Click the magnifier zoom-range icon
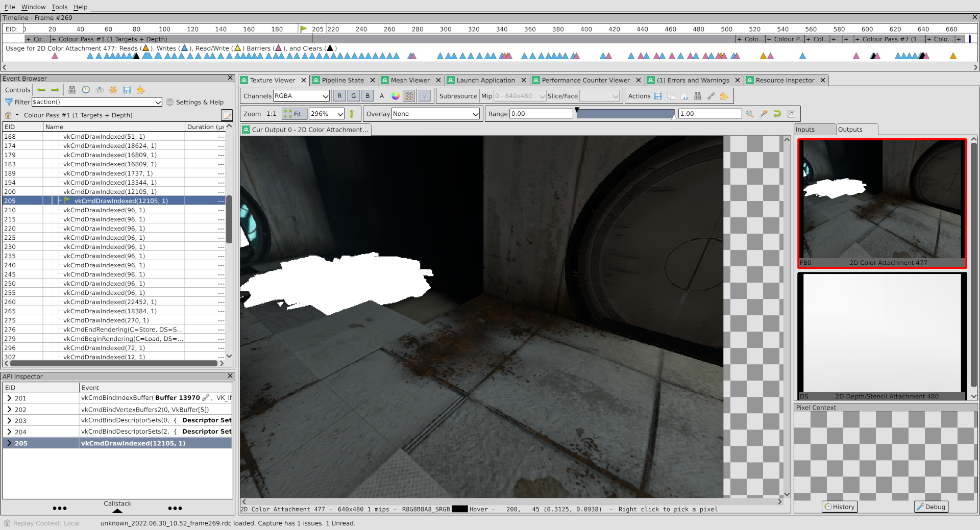The height and width of the screenshot is (530, 980). coord(750,114)
